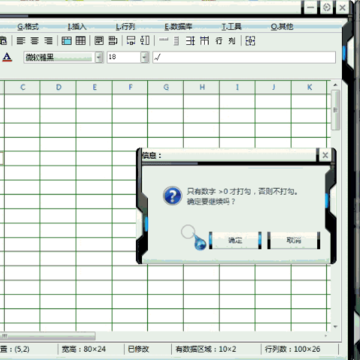Viewport: 360px width, 360px height.
Task: Open the font size 18 dropdown
Action: [x=144, y=57]
